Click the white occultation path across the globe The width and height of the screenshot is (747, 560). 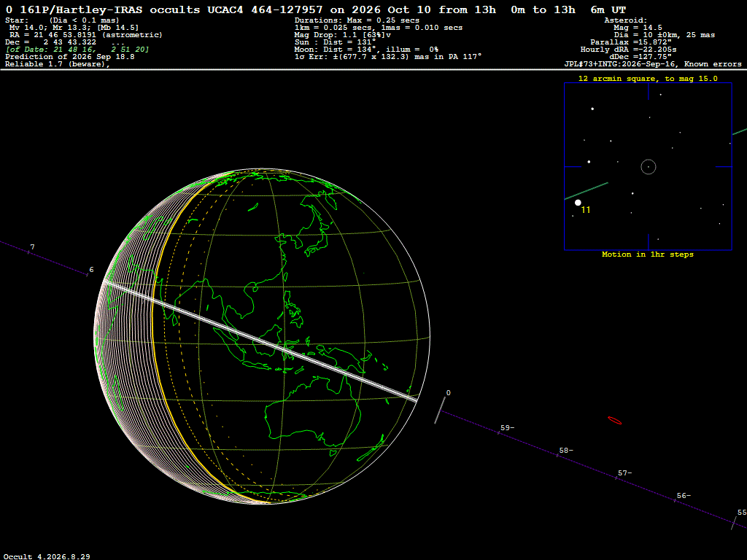[x=261, y=342]
